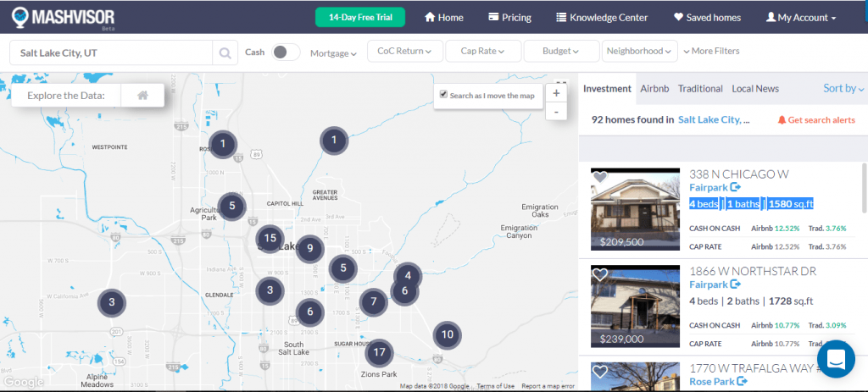Open the Local News tab
Screen dimensions: 868x392
[x=755, y=89]
